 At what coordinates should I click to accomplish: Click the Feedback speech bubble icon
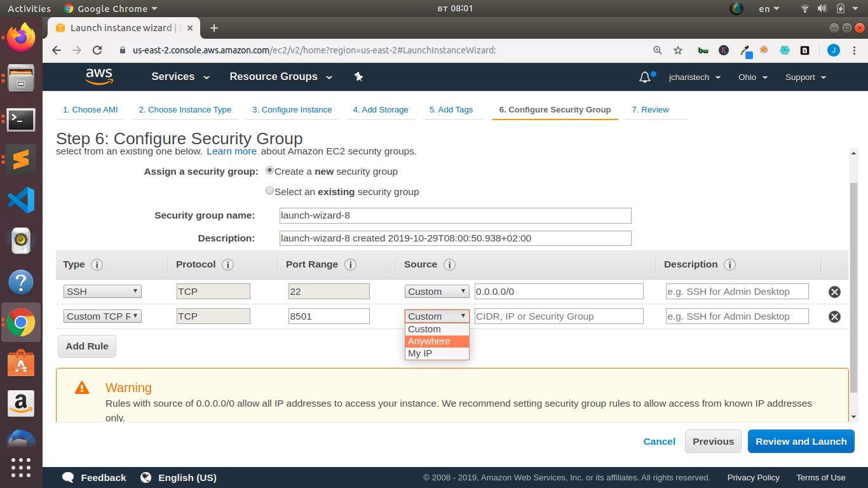(x=68, y=477)
